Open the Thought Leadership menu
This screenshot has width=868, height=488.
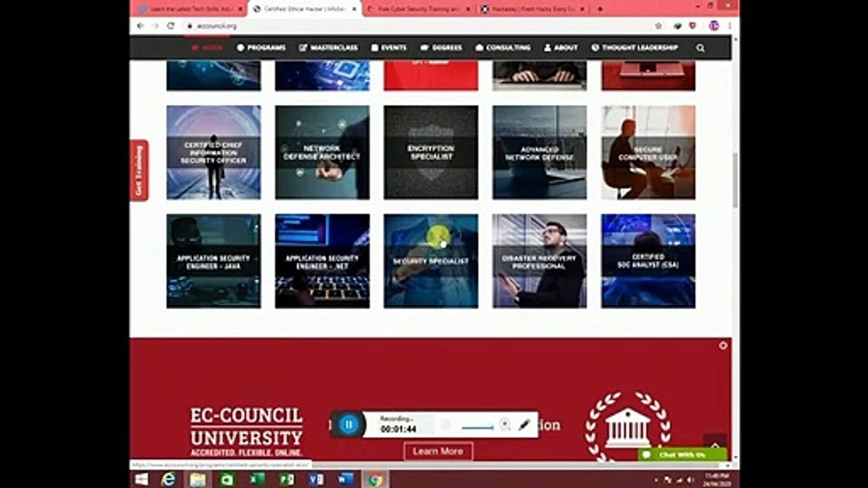pyautogui.click(x=635, y=47)
